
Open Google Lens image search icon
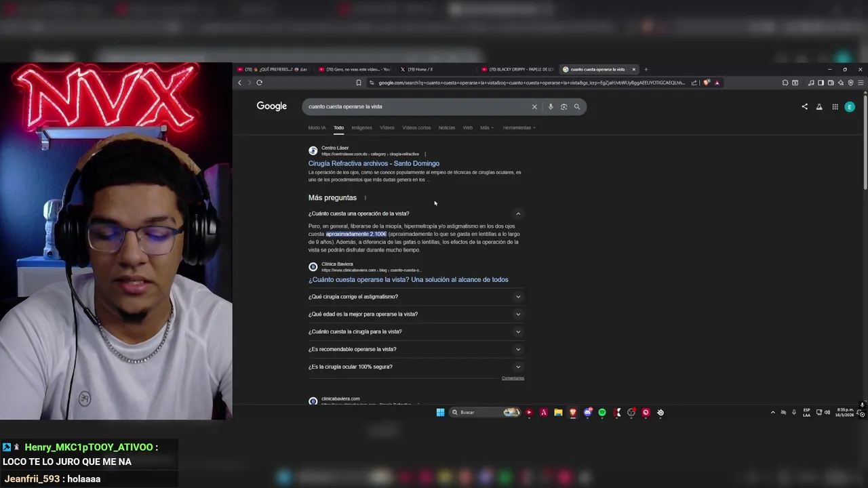[564, 106]
